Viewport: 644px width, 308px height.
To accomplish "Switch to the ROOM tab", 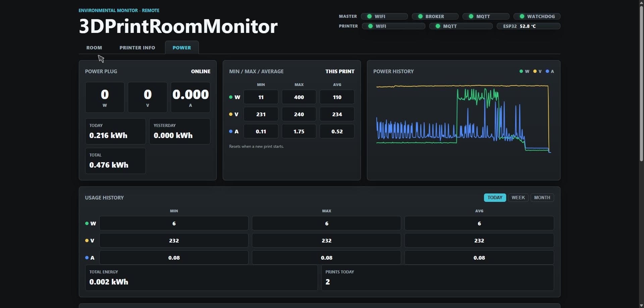I will pos(94,48).
